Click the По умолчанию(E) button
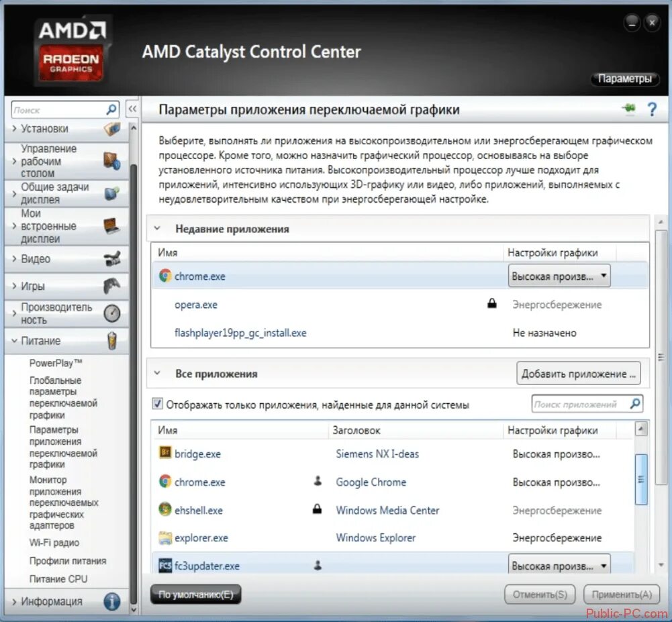 pos(196,594)
